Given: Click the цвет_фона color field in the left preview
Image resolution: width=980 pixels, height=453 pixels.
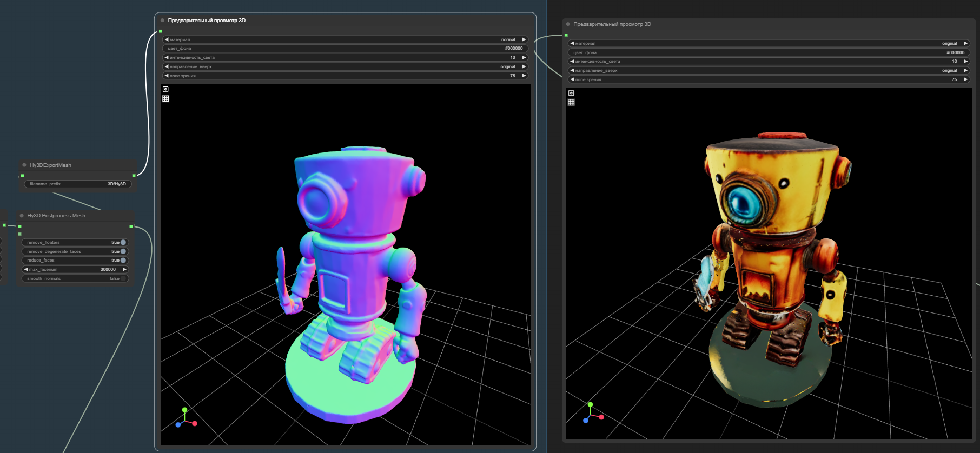Looking at the screenshot, I should pyautogui.click(x=345, y=48).
